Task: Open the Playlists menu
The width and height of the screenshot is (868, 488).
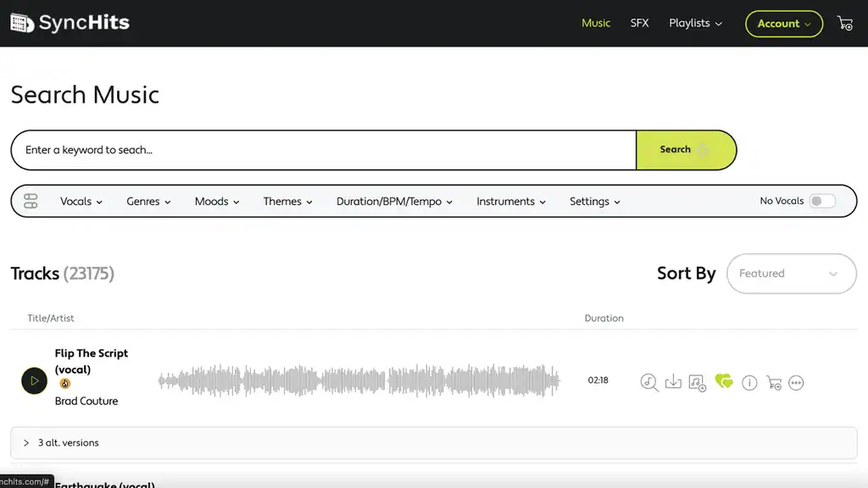Action: tap(695, 24)
